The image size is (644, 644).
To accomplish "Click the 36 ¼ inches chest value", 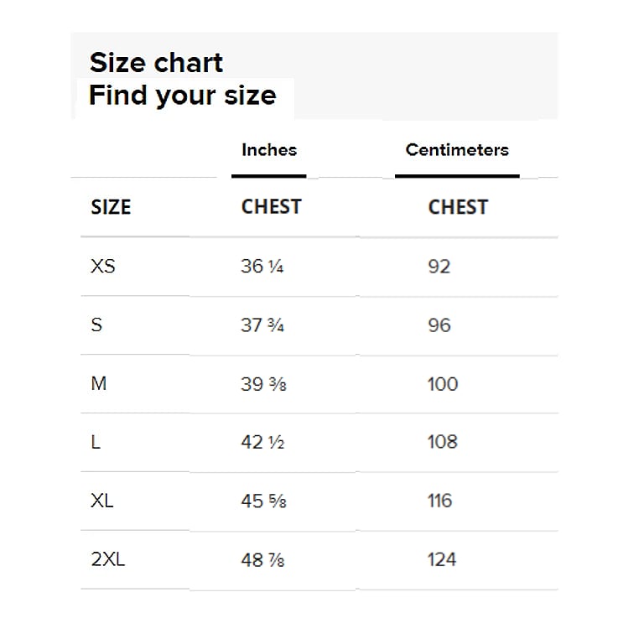I will point(262,267).
